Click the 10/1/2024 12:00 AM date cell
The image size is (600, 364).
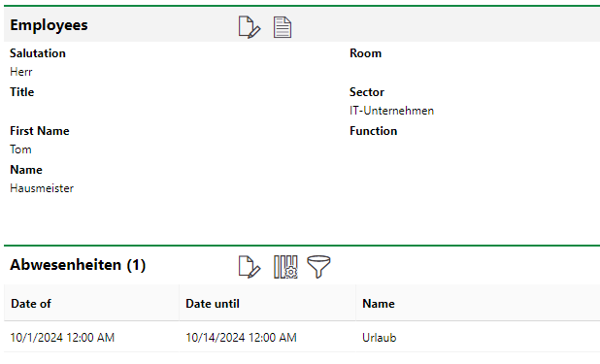[62, 338]
